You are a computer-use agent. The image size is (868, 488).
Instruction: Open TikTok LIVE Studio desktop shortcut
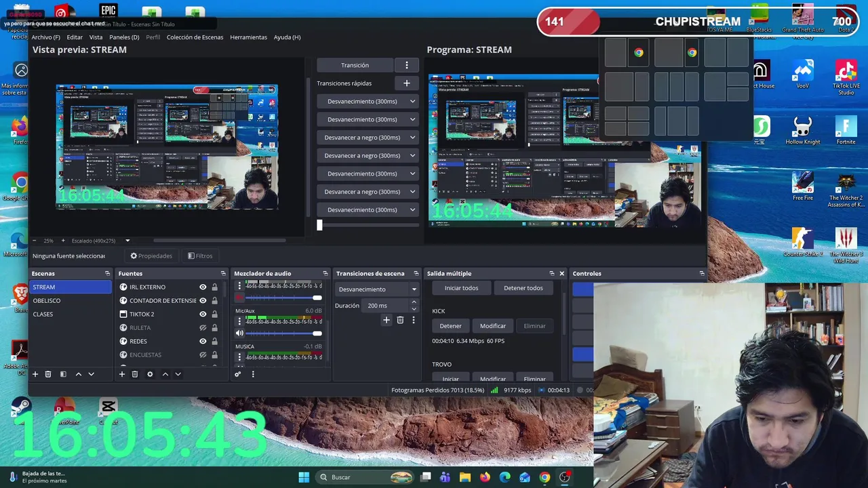(846, 78)
